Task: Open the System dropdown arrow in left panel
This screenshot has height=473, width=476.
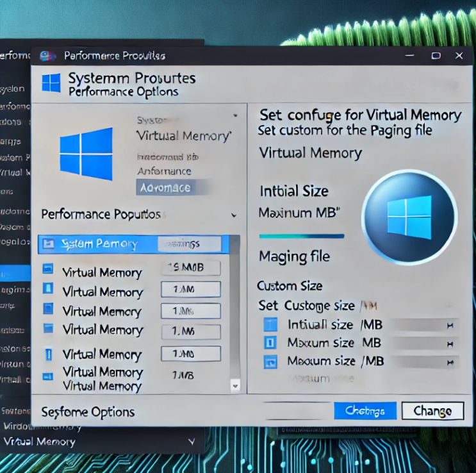Action: pyautogui.click(x=235, y=115)
